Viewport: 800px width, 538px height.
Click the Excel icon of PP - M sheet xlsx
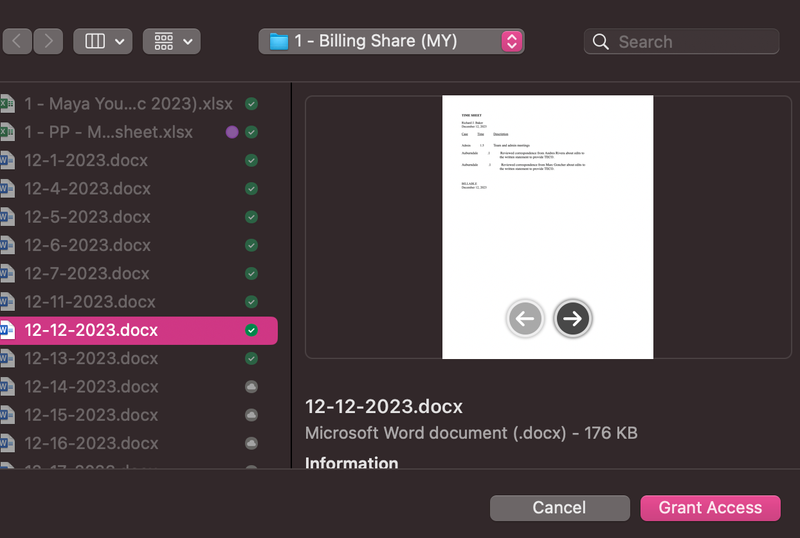coord(7,132)
